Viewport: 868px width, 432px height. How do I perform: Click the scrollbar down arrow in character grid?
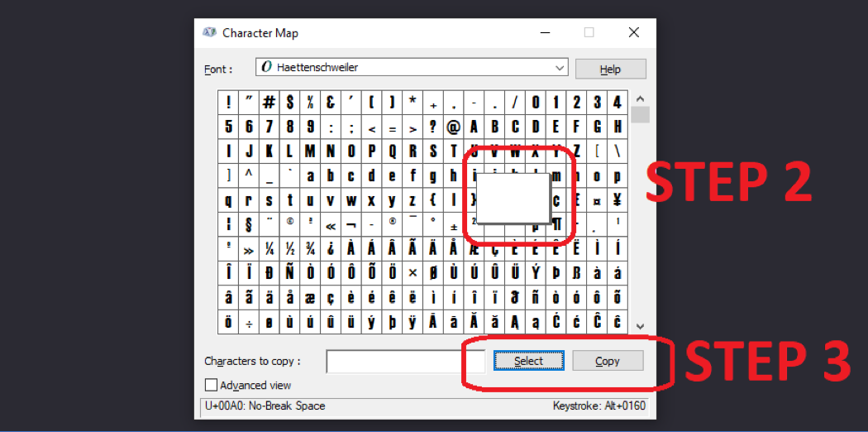pyautogui.click(x=640, y=327)
